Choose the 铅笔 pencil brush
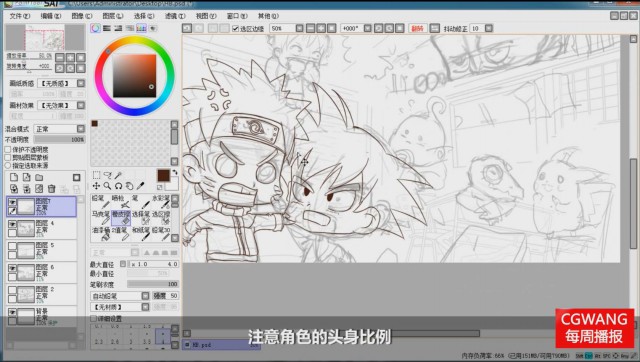 point(100,201)
